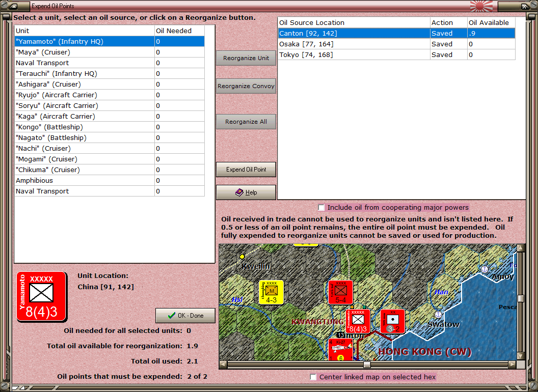The width and height of the screenshot is (538, 392).
Task: Select the "Yamamoto" (Infantry HQ) row
Action: coord(110,42)
